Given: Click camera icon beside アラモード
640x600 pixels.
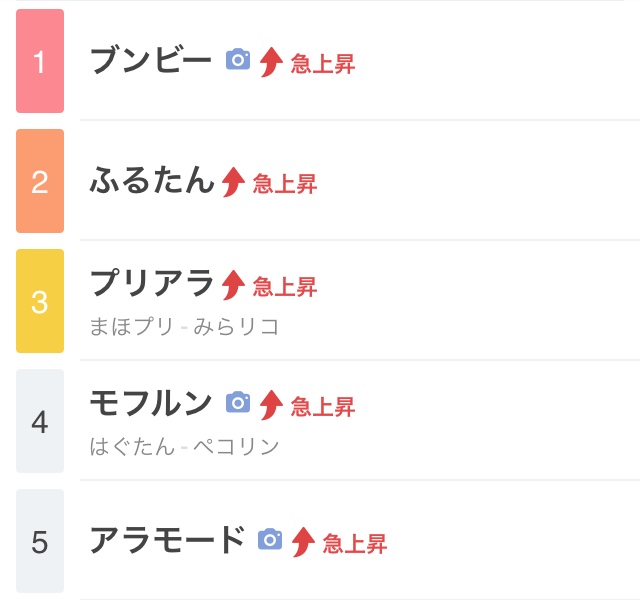Looking at the screenshot, I should pyautogui.click(x=270, y=540).
